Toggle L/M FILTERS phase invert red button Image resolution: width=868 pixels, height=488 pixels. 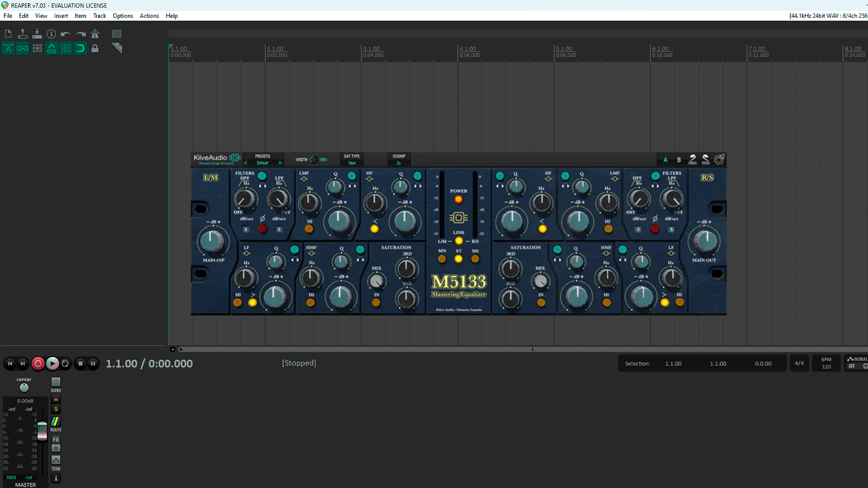pos(262,229)
